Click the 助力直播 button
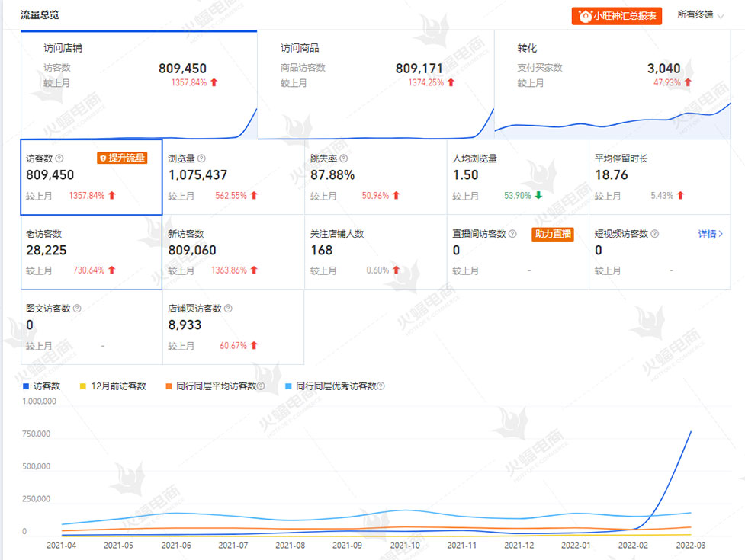The width and height of the screenshot is (745, 560). point(553,234)
